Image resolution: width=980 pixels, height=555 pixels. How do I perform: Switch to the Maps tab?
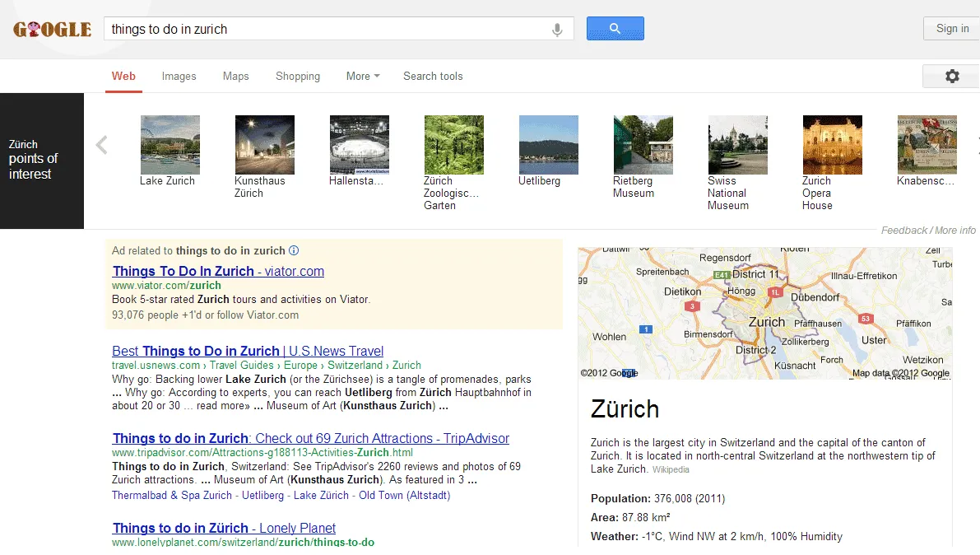[x=235, y=77]
